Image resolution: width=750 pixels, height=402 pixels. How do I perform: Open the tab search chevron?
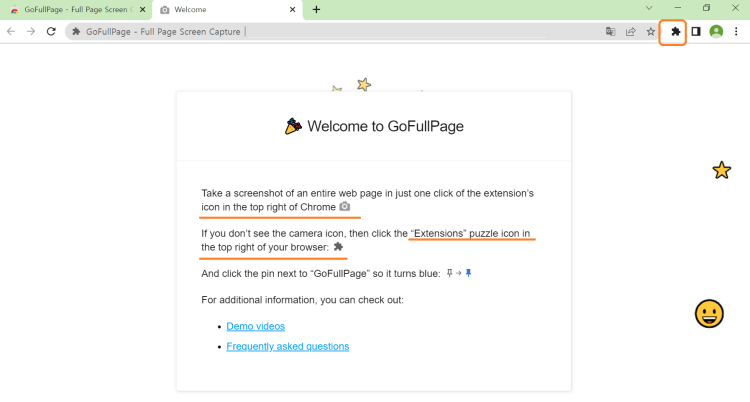pos(649,8)
